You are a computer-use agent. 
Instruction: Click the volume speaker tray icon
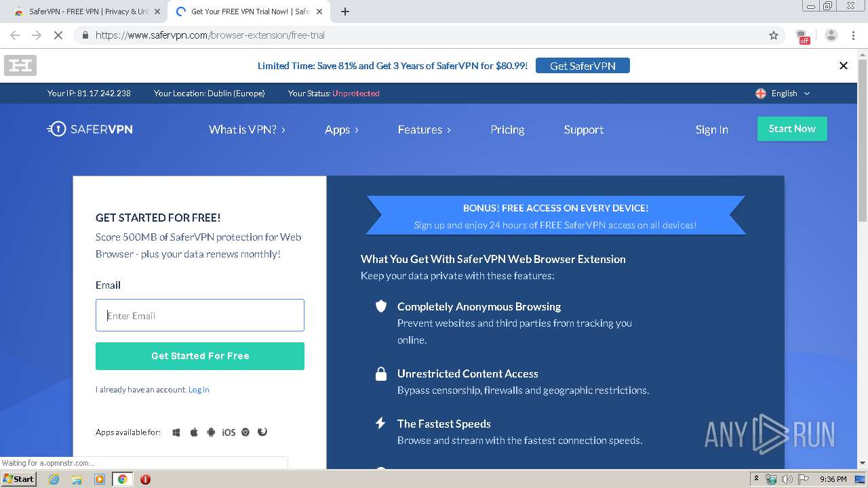pos(787,479)
